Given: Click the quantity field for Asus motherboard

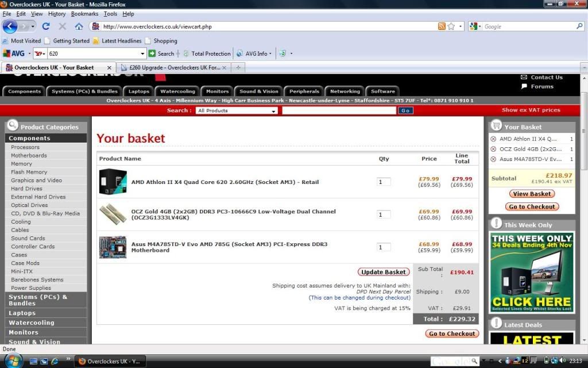Looking at the screenshot, I should click(x=384, y=247).
